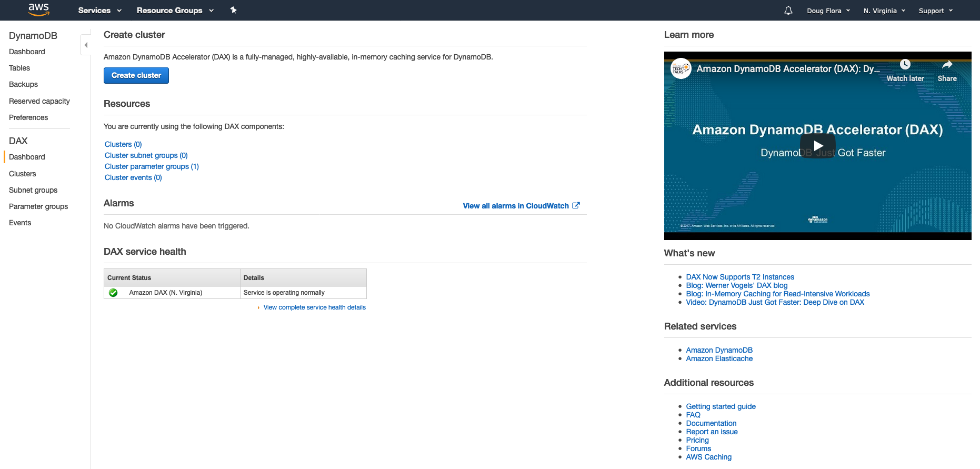Viewport: 980px width, 469px height.
Task: Open the Doug Flora account menu
Action: tap(828, 11)
